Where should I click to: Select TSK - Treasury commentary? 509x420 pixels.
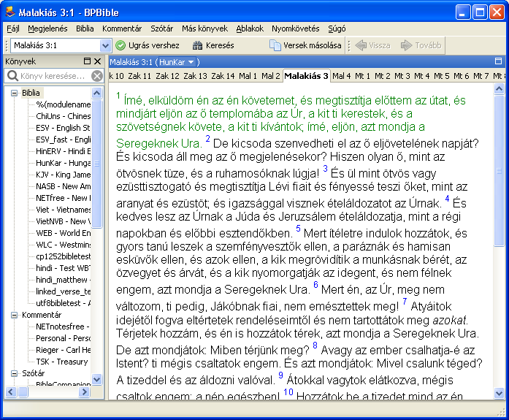pyautogui.click(x=61, y=362)
